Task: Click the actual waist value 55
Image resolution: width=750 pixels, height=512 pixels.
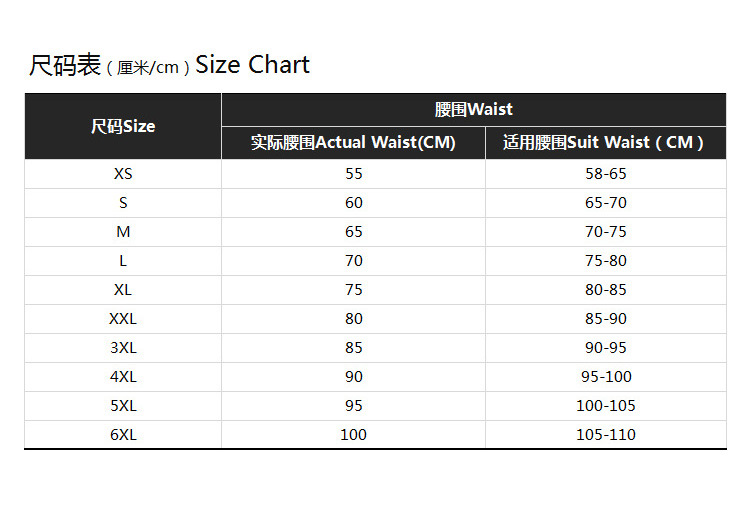Action: coord(353,174)
